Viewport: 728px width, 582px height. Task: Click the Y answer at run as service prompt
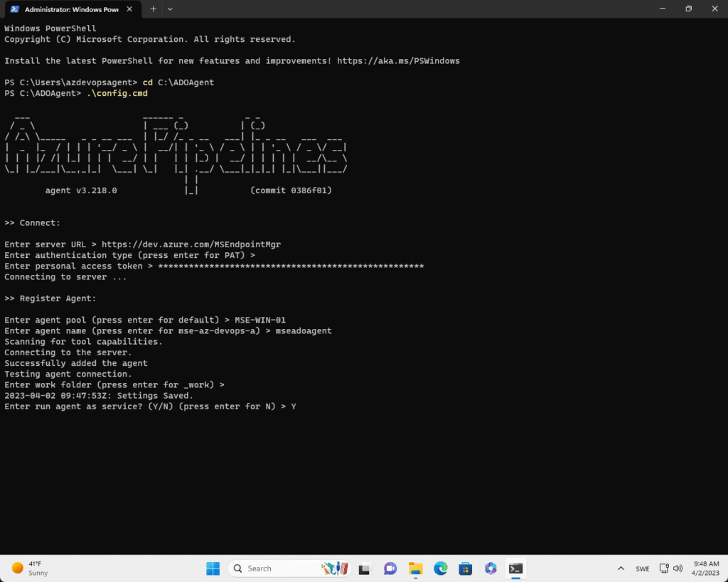tap(294, 406)
